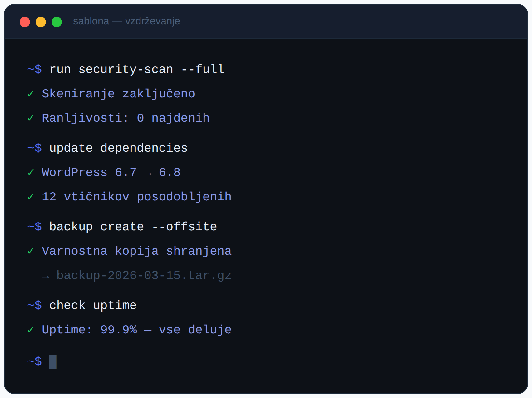
Task: Select the update dependencies command text
Action: click(118, 148)
